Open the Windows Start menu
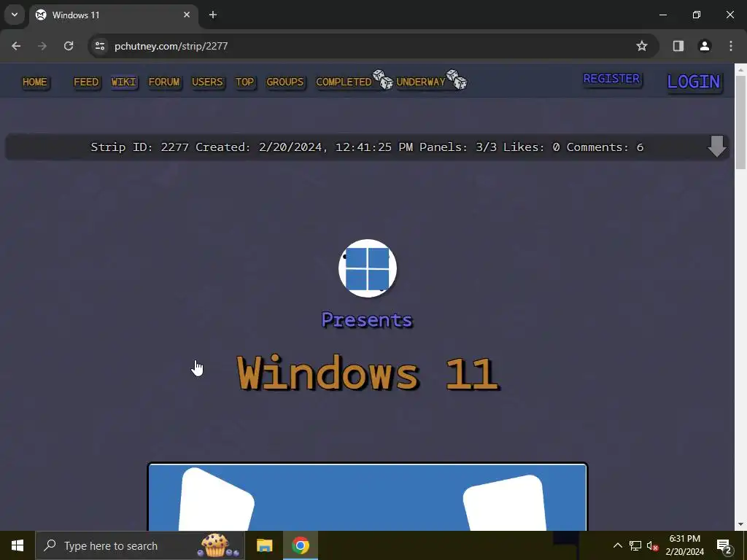Image resolution: width=747 pixels, height=560 pixels. tap(18, 545)
